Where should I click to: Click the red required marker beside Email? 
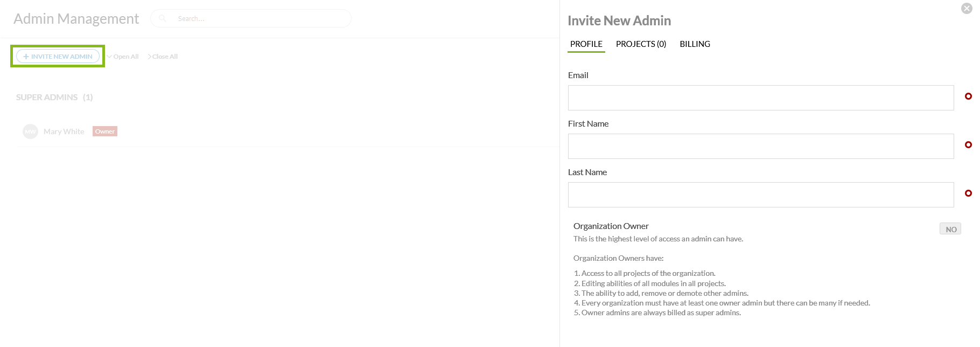click(968, 96)
